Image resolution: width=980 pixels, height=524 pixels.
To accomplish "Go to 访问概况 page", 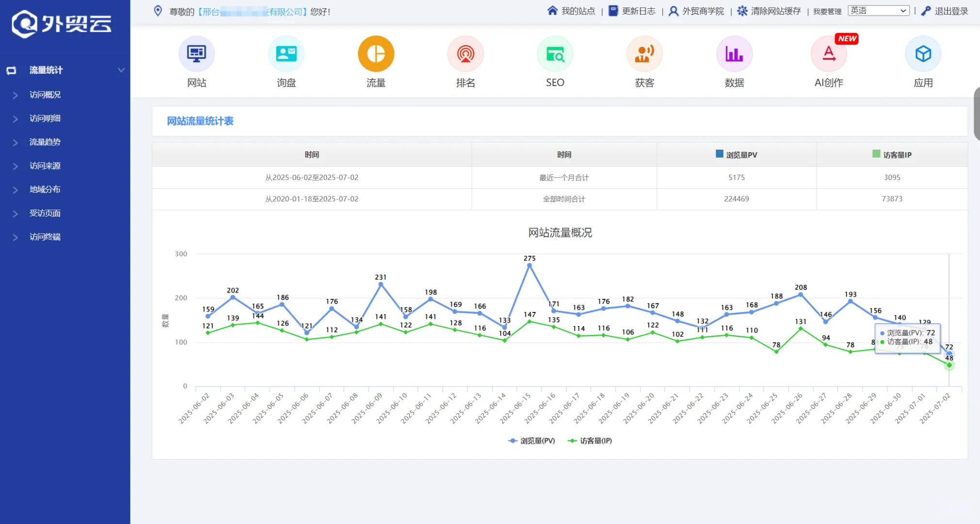I will pos(45,95).
